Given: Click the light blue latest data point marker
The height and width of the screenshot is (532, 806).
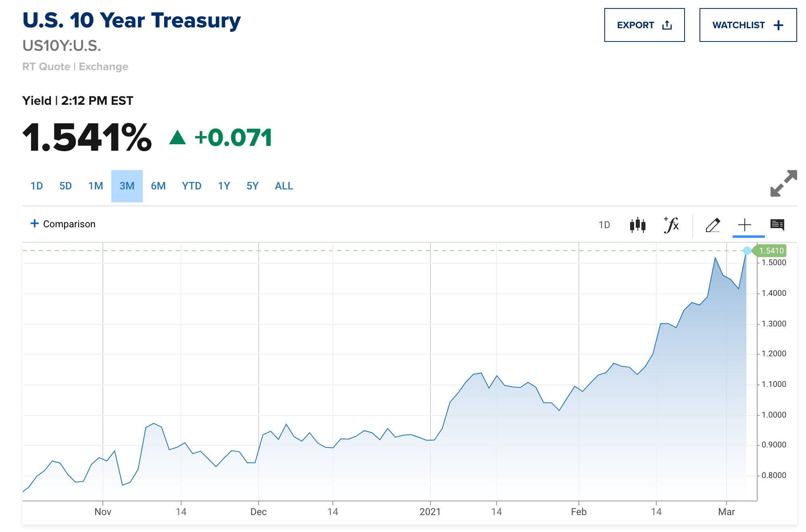Looking at the screenshot, I should 747,251.
